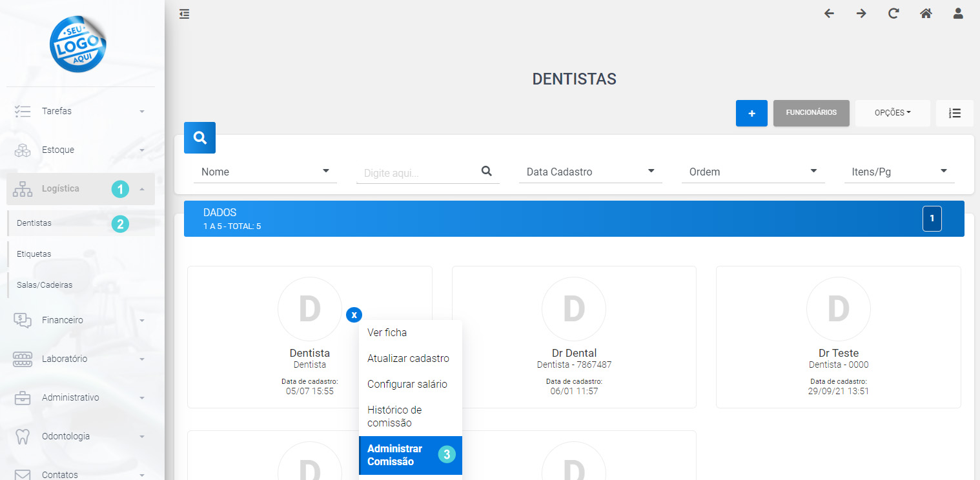
Task: Expand the Administrativo menu
Action: point(81,397)
